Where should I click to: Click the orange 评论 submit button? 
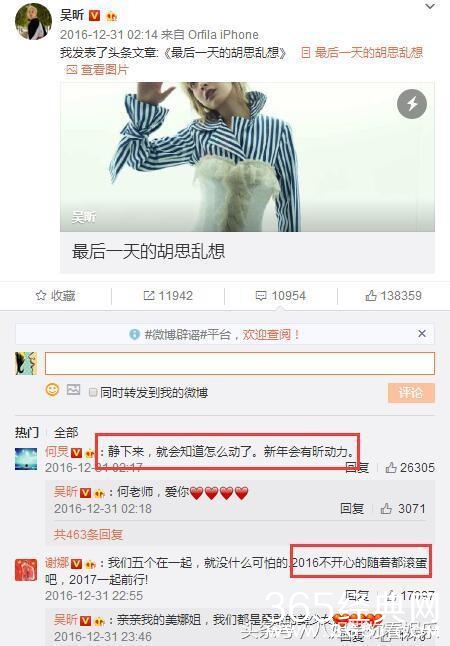coord(411,393)
